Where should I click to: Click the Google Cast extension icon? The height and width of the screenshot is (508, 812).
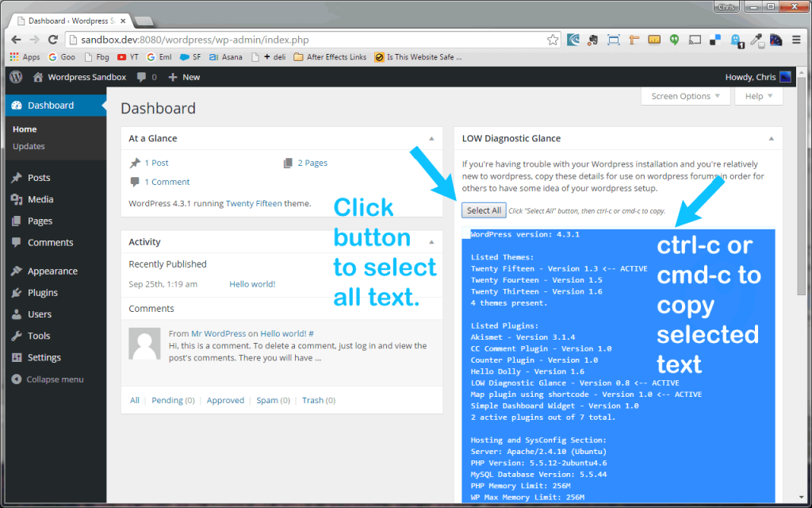(x=695, y=40)
